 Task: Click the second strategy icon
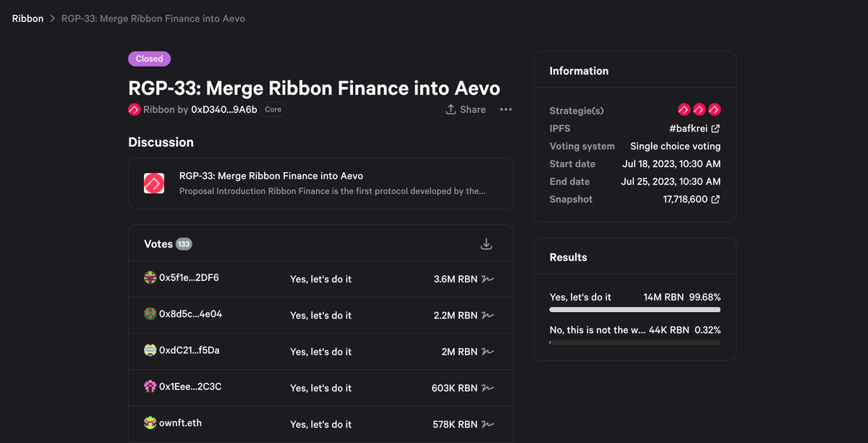[699, 110]
